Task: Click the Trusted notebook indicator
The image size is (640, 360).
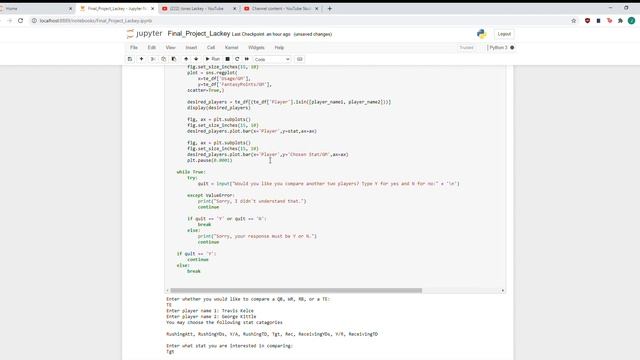Action: pyautogui.click(x=467, y=48)
